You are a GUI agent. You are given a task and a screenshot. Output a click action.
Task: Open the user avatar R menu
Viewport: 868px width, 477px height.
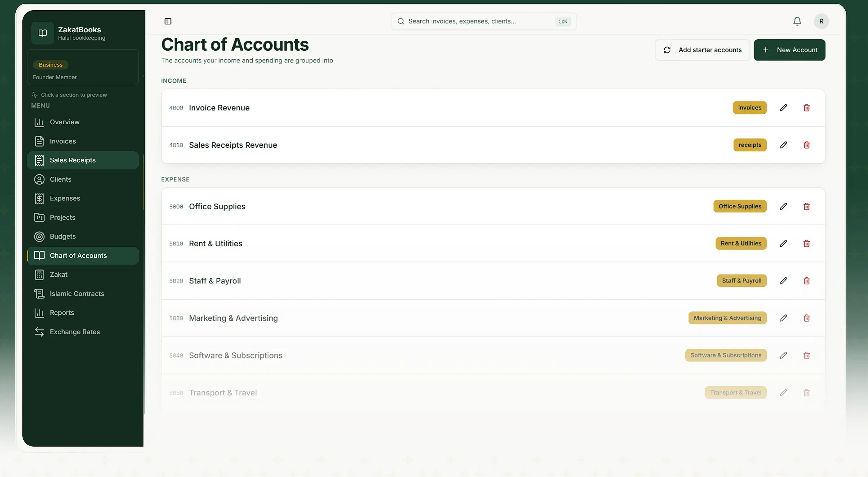point(821,21)
